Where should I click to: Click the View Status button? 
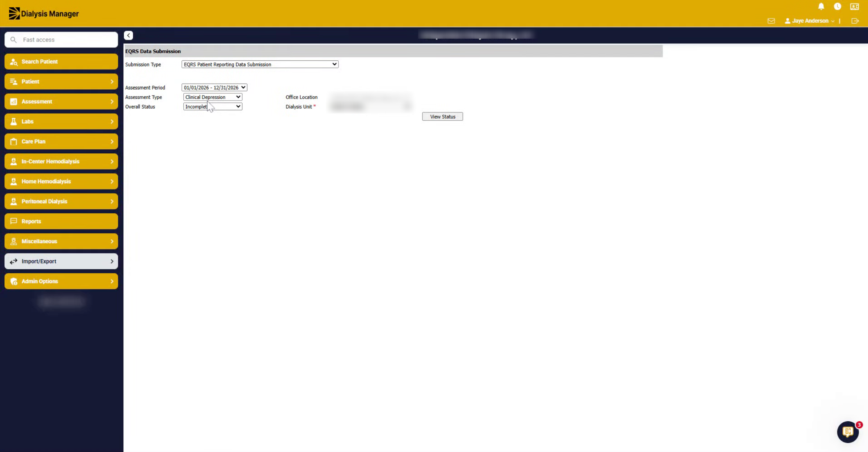[442, 116]
